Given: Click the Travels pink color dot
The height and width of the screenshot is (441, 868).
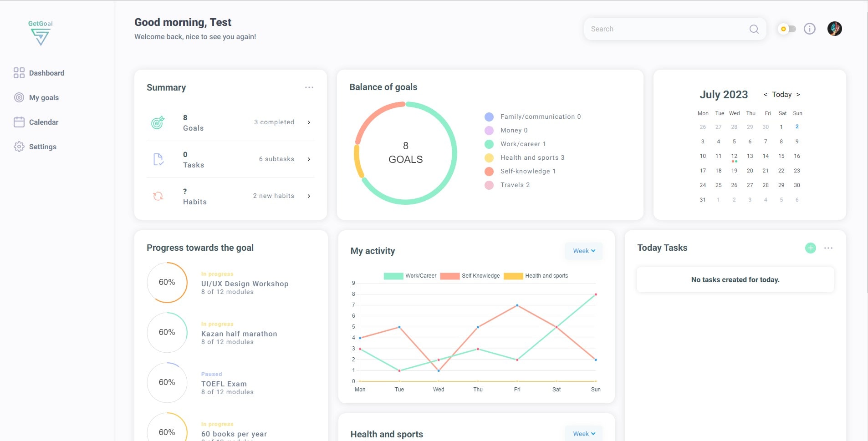Looking at the screenshot, I should pos(489,185).
